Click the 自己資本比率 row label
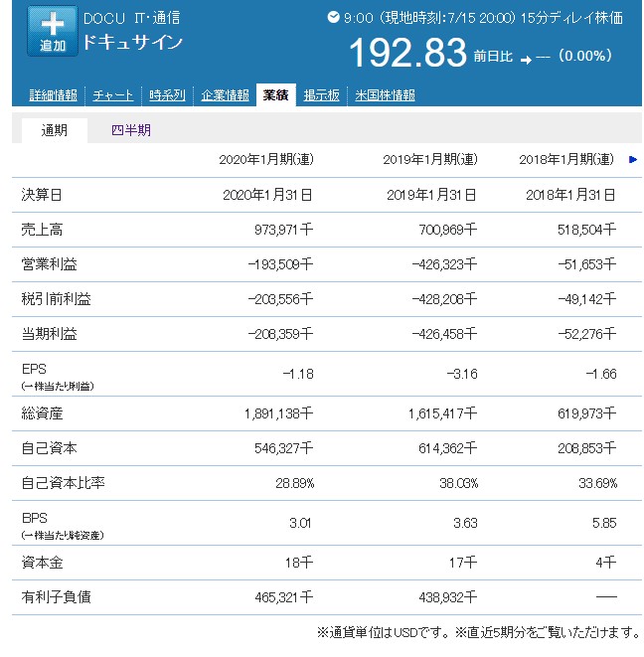The height and width of the screenshot is (657, 644). click(x=64, y=483)
